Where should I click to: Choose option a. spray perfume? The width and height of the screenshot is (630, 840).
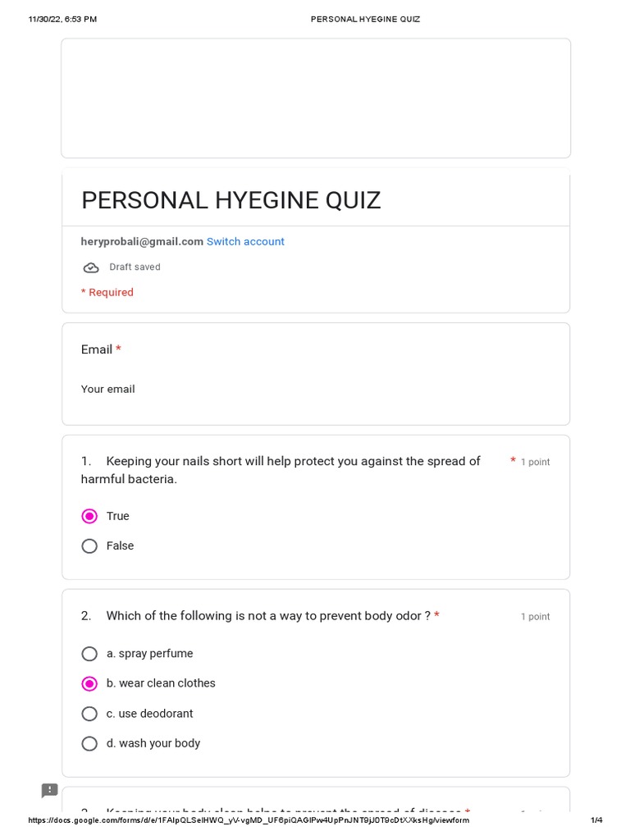coord(89,654)
